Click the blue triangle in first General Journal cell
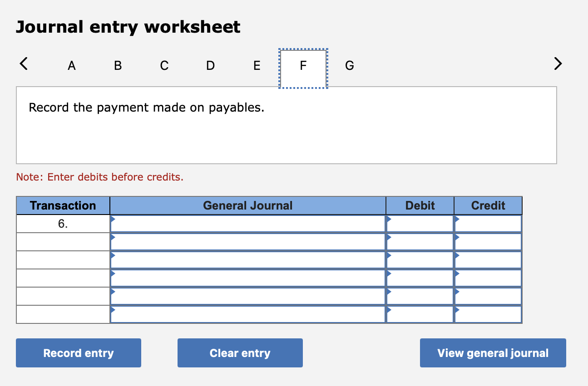Image resolution: width=588 pixels, height=386 pixels. point(112,219)
